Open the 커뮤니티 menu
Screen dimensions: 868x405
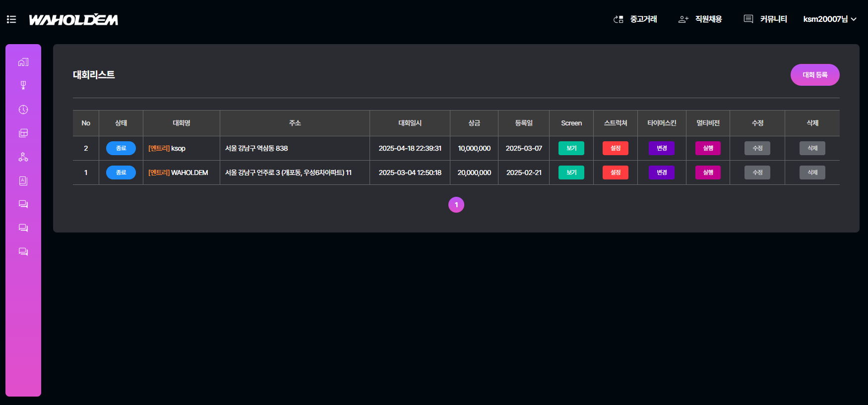point(766,19)
